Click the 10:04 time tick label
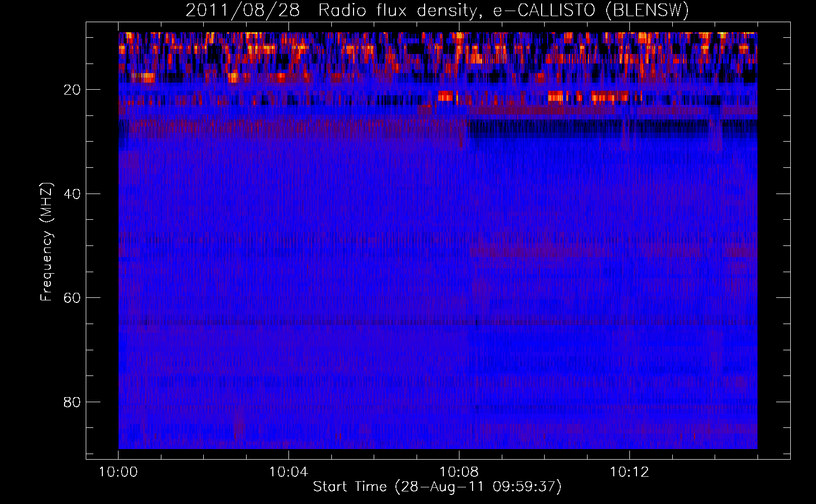Screen dimensions: 816x504 tap(288, 472)
